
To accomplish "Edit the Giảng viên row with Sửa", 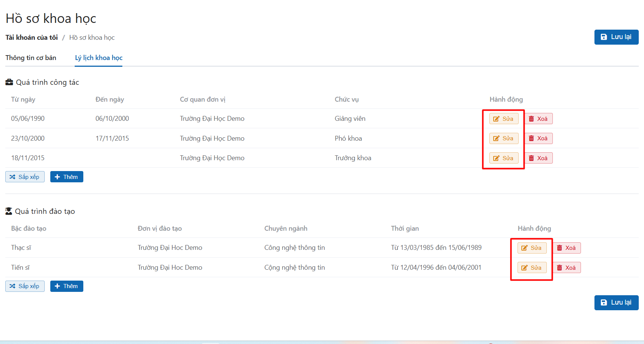I will 504,119.
